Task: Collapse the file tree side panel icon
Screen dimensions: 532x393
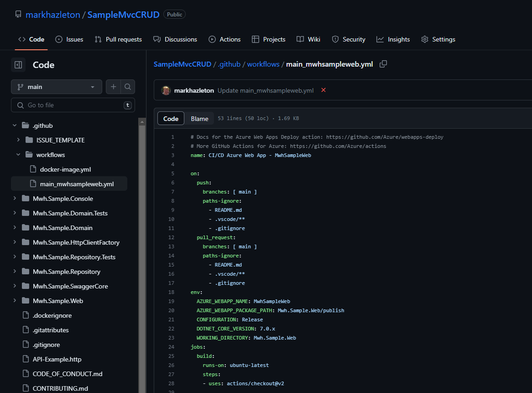Action: [18, 65]
